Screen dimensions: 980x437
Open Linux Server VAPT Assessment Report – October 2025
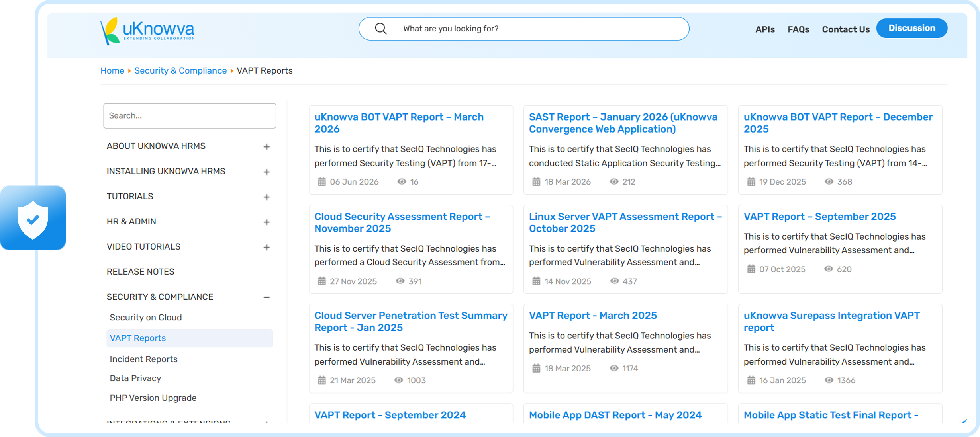pos(625,222)
